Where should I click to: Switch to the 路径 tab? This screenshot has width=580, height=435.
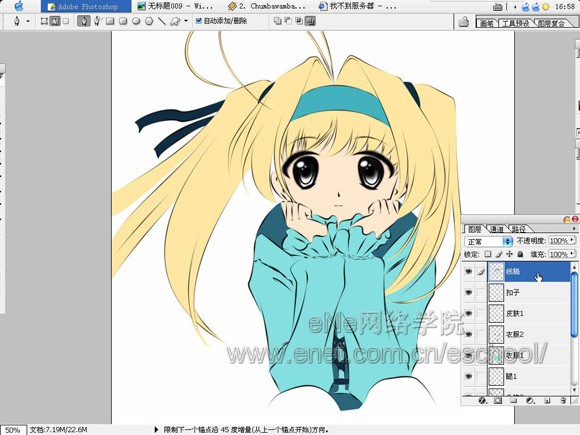point(519,229)
